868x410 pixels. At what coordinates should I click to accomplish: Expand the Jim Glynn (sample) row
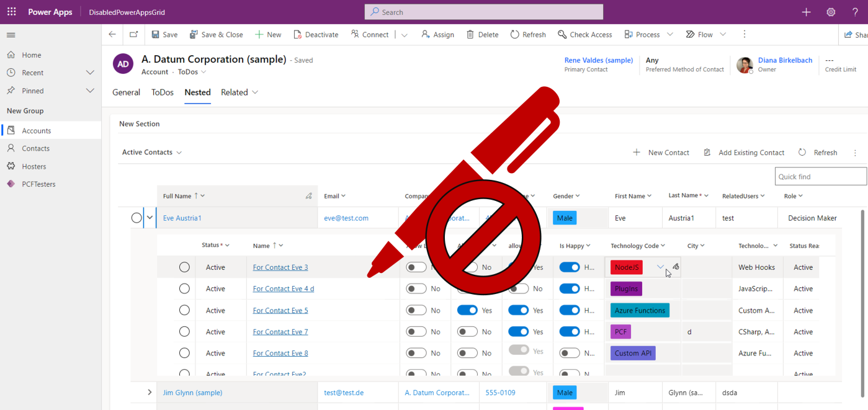pos(150,393)
